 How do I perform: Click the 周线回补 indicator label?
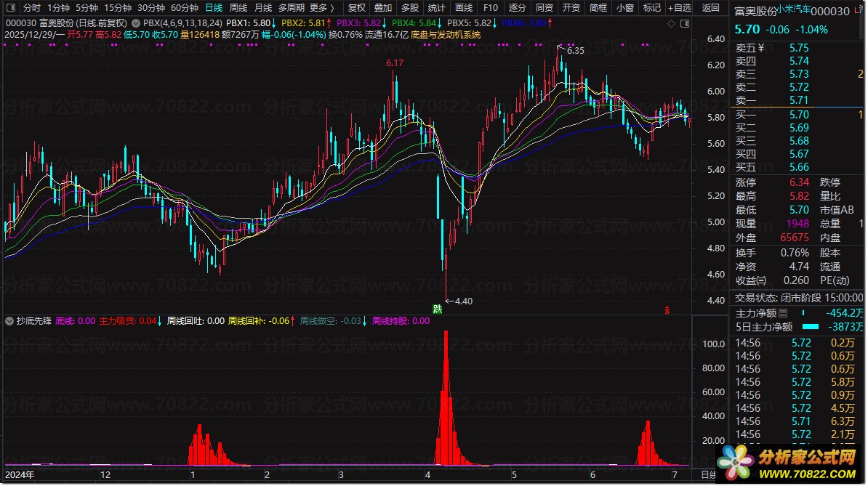[259, 320]
